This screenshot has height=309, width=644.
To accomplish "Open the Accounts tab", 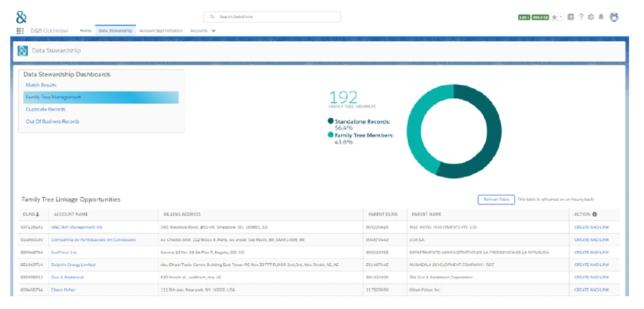I will 199,31.
